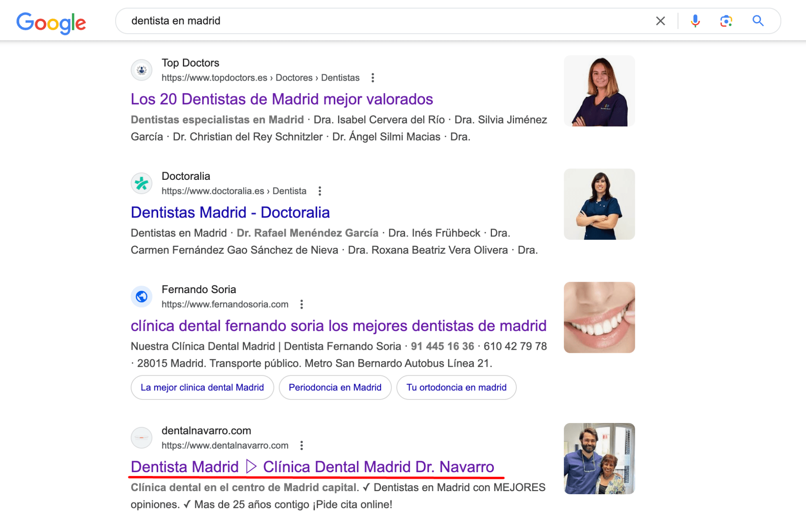Open 'Dentistas Madrid - Doctoralia' link
The height and width of the screenshot is (532, 806).
click(x=230, y=212)
